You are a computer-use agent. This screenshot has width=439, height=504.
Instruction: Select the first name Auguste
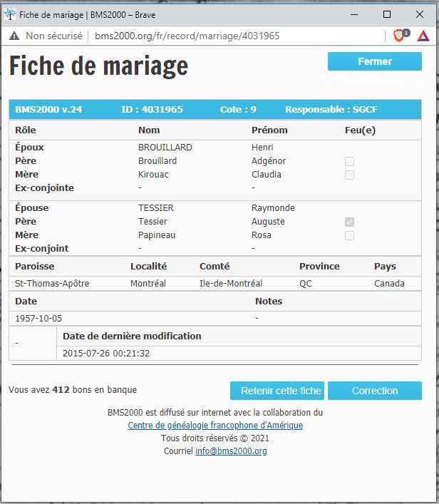pyautogui.click(x=268, y=222)
